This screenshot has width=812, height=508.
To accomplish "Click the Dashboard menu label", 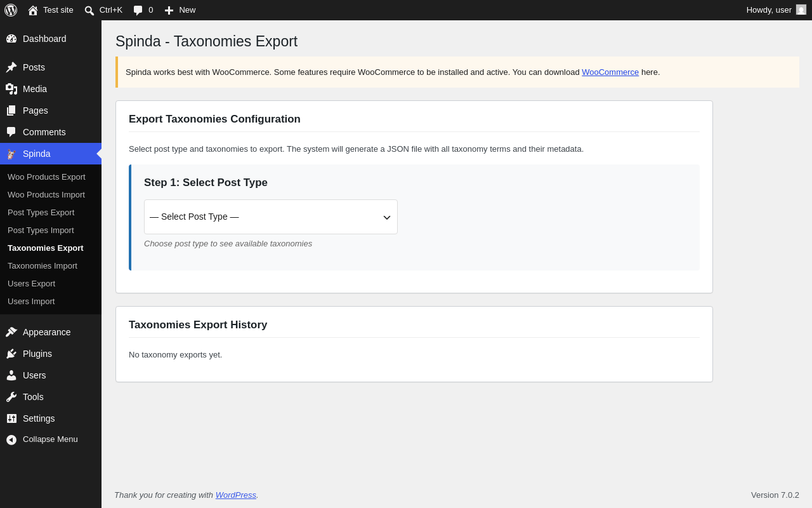I will 44,39.
